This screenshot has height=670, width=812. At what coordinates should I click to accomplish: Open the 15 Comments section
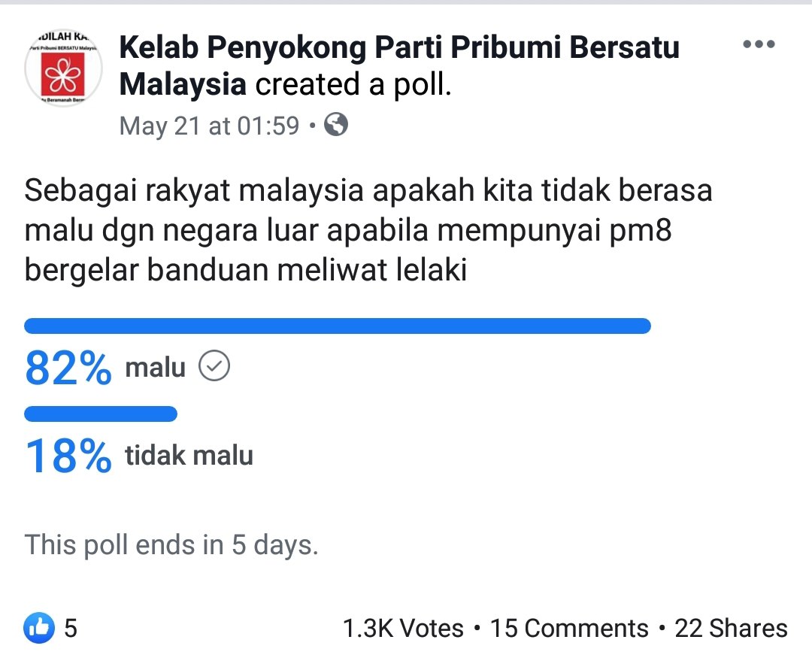(569, 628)
